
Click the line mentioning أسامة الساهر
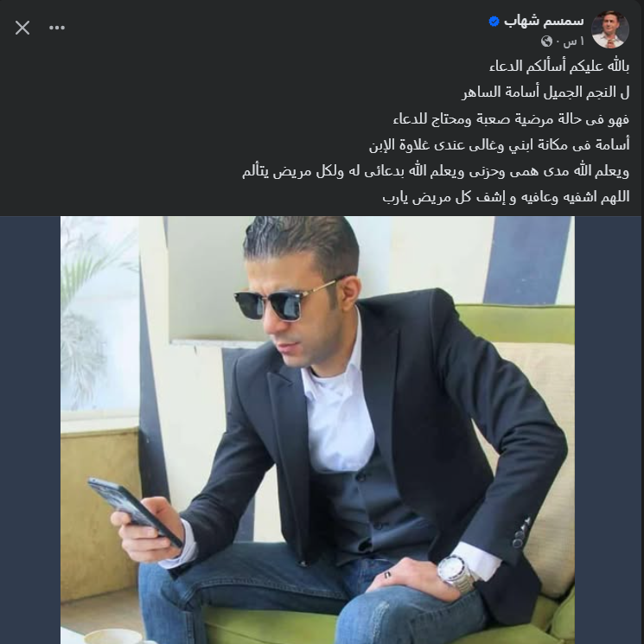tap(545, 92)
